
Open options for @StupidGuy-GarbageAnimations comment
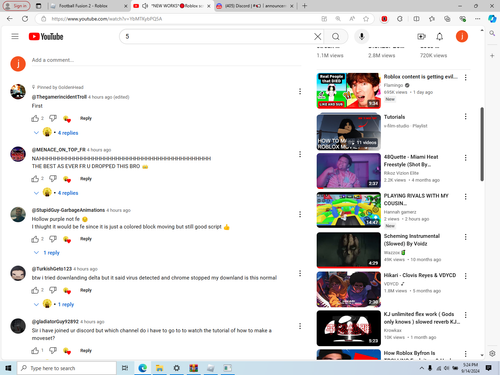click(x=300, y=214)
